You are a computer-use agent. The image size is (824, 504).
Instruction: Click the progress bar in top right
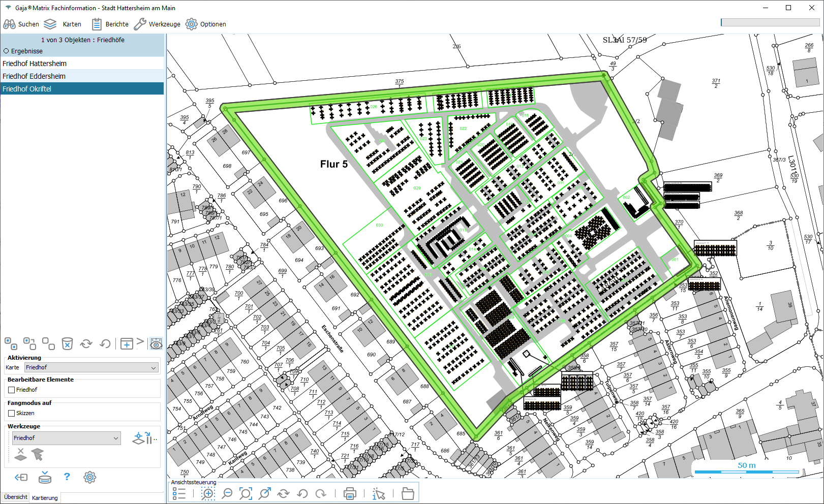[770, 22]
